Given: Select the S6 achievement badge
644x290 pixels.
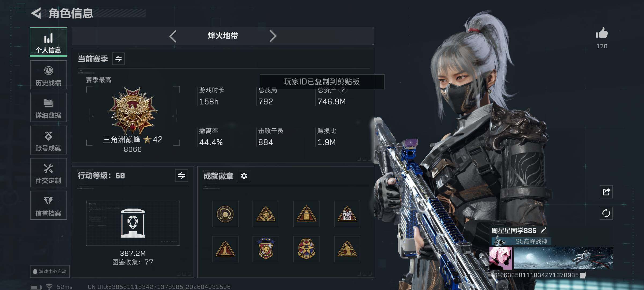Looking at the screenshot, I should coord(347,214).
